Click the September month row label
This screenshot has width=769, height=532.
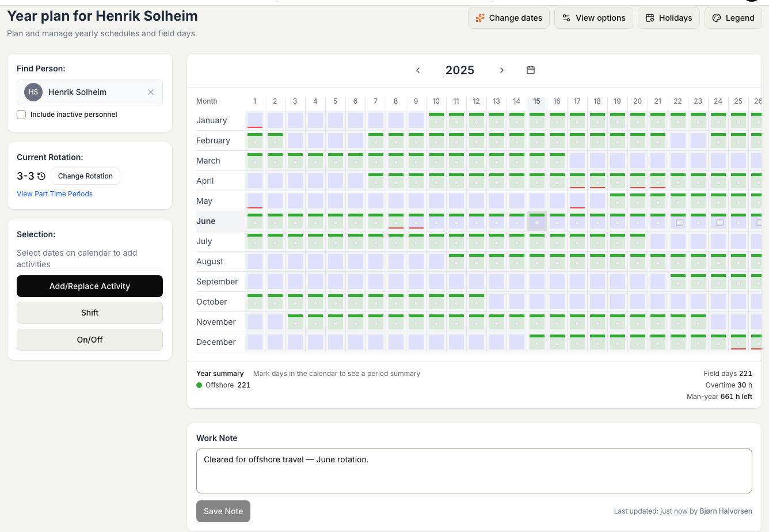click(x=217, y=282)
